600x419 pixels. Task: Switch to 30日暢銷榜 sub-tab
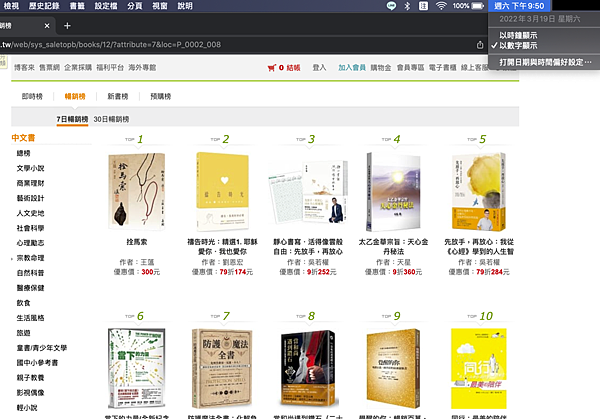(111, 119)
